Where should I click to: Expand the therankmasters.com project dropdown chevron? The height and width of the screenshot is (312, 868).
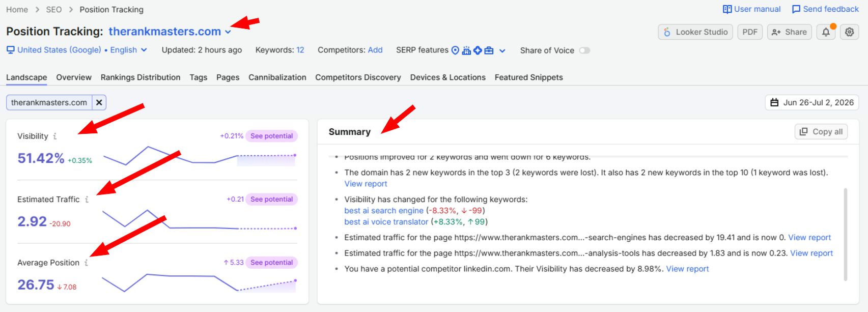coord(228,32)
